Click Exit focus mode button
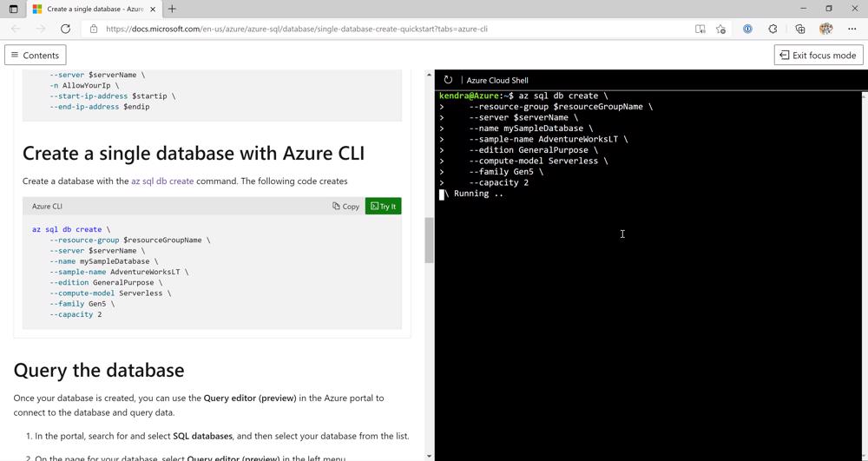Image resolution: width=868 pixels, height=461 pixels. coord(819,56)
